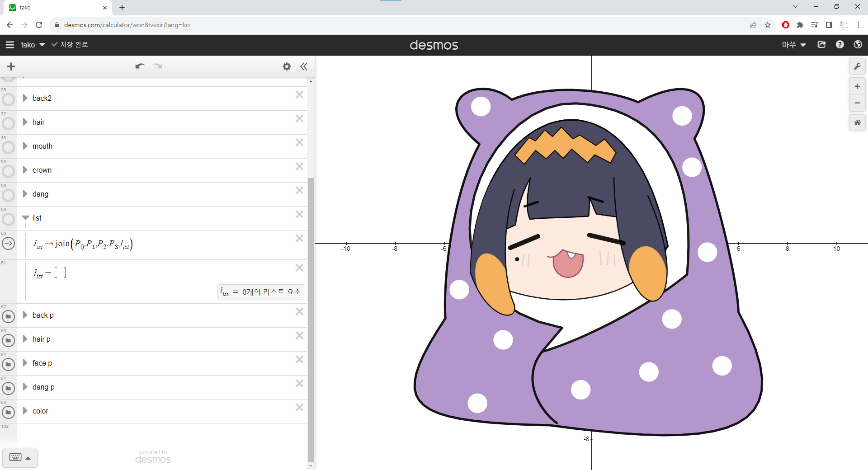Screen dimensions: 868x470
Task: Open the share graph icon
Action: point(821,44)
